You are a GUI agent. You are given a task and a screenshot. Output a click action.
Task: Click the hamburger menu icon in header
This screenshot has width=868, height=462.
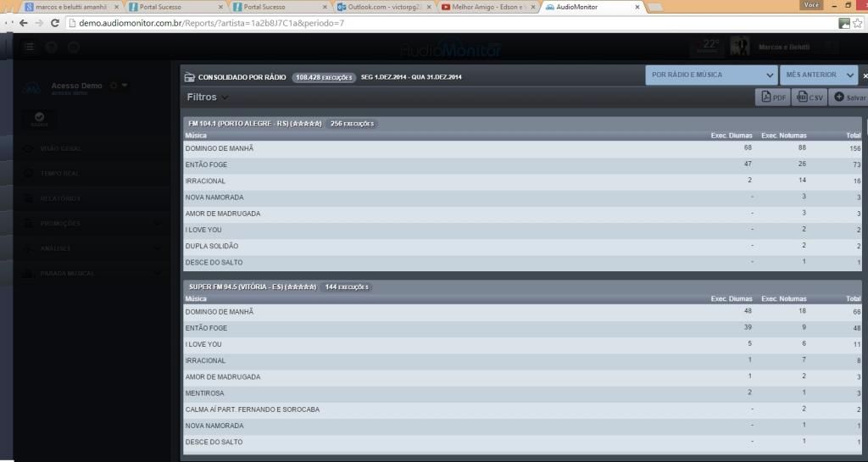(30, 47)
